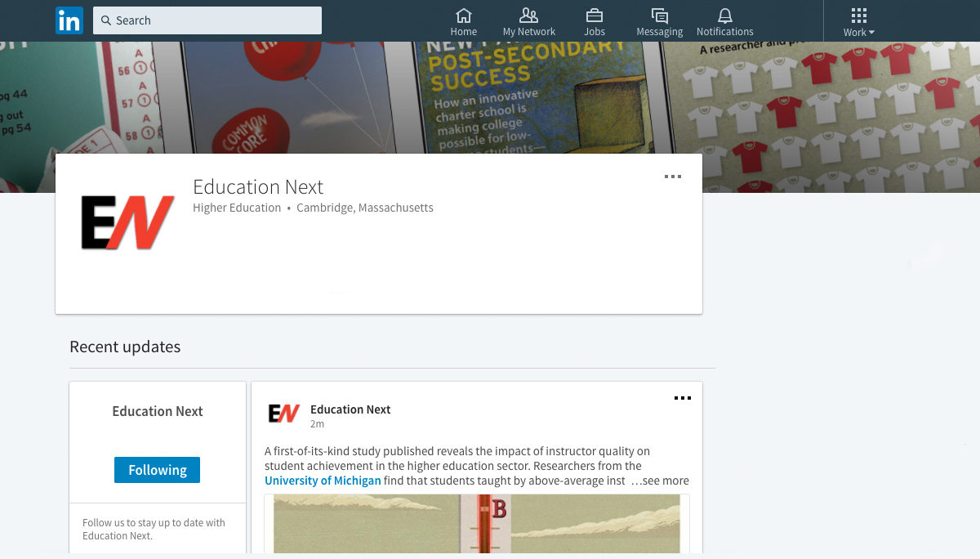Click the small EN avatar in the post
The image size is (980, 559).
click(284, 414)
